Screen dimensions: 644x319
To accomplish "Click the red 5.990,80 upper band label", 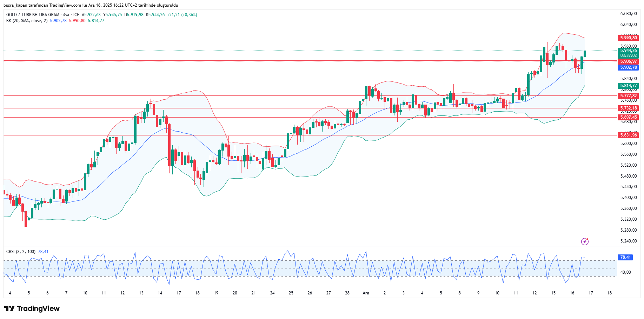I will [x=628, y=38].
